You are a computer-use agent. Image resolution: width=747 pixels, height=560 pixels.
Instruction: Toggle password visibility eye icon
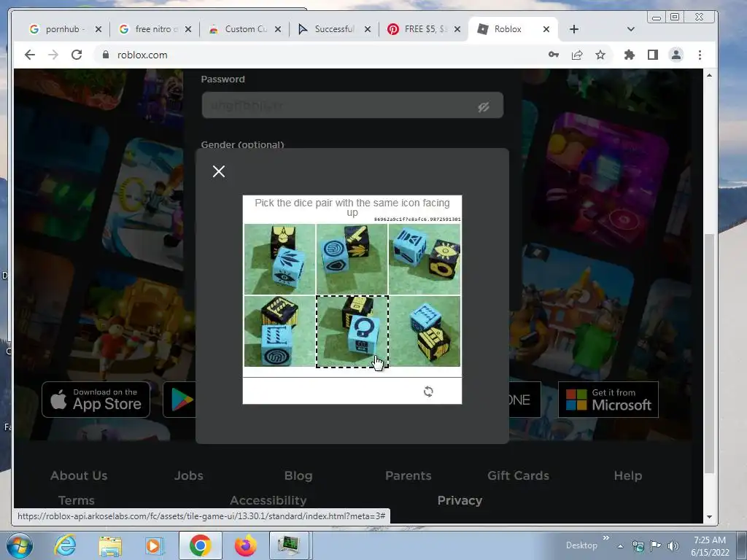pos(484,106)
